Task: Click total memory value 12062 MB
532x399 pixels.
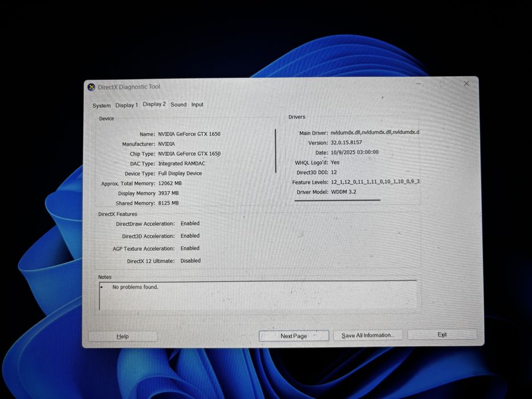Action: (170, 183)
